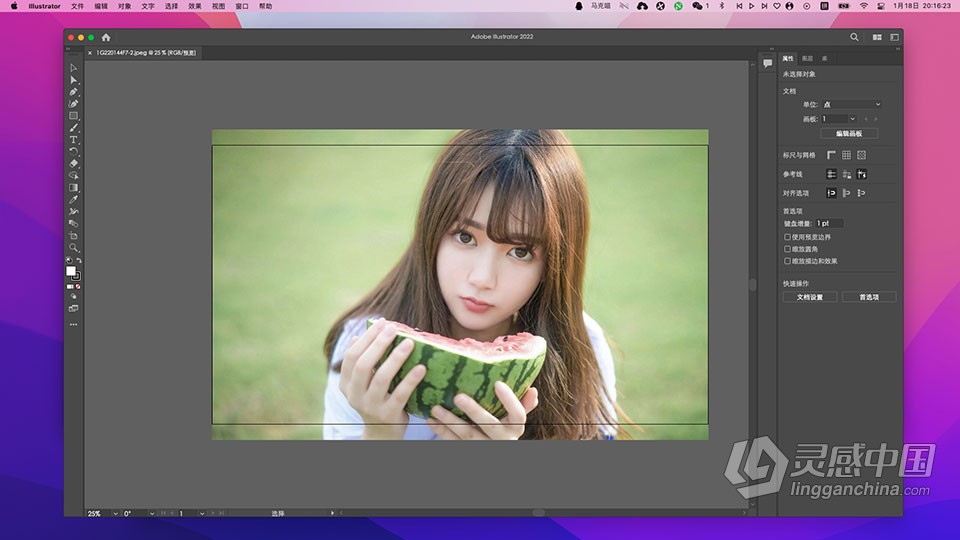Click the None color swatch
Viewport: 960px width, 540px height.
(78, 287)
